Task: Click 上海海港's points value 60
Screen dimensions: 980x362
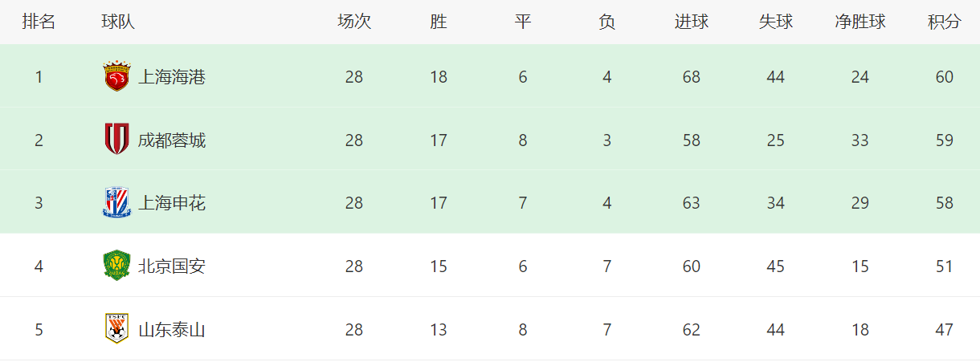Action: [x=944, y=77]
